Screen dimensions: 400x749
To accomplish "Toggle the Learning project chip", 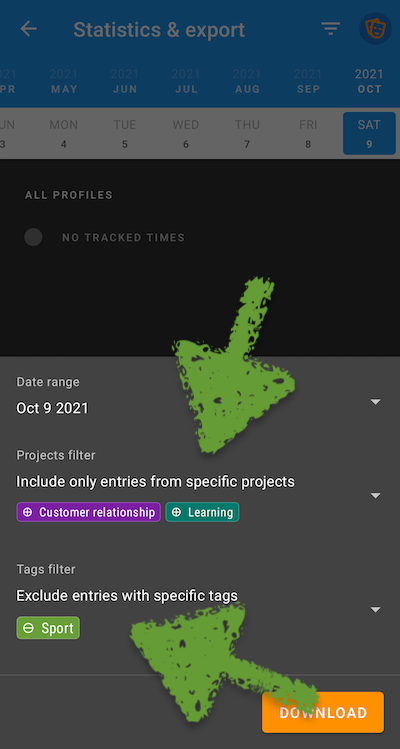I will pos(202,512).
